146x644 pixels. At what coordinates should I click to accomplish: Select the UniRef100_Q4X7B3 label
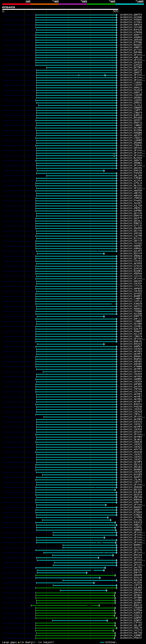131,567
